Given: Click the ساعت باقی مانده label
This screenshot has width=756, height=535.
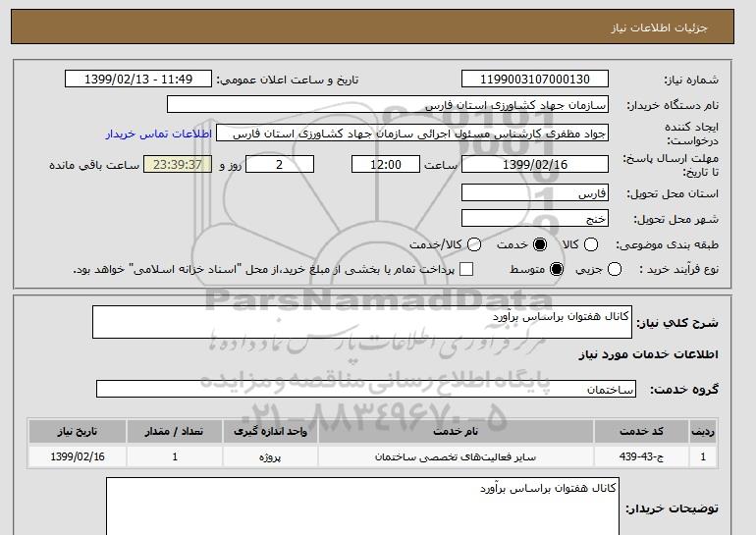Looking at the screenshot, I should [x=94, y=165].
